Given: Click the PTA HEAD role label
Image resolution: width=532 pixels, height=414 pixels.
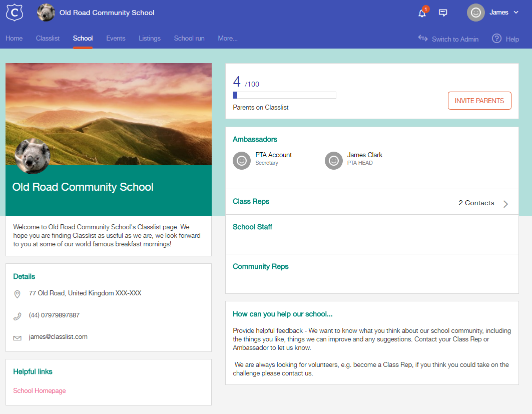Looking at the screenshot, I should point(360,163).
